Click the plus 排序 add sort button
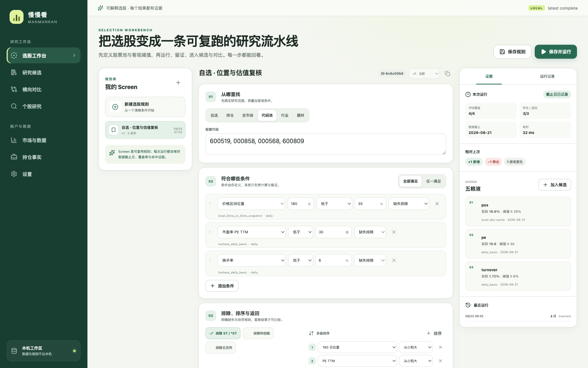Image resolution: width=588 pixels, height=368 pixels. (434, 333)
